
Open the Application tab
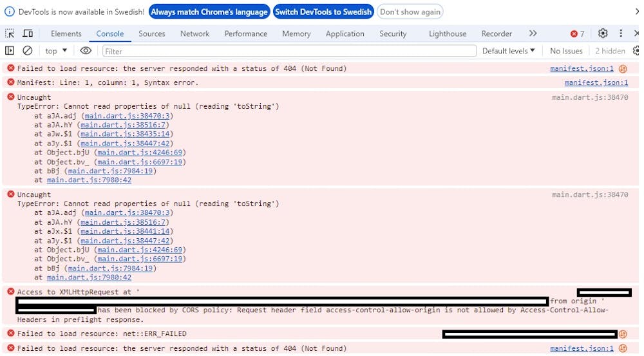pos(345,33)
